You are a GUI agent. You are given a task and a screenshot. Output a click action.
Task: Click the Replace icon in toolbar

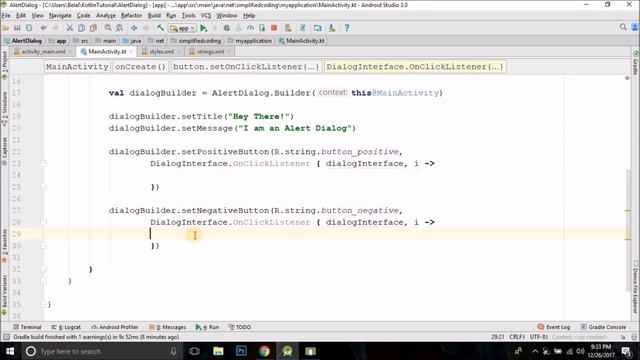[120, 28]
